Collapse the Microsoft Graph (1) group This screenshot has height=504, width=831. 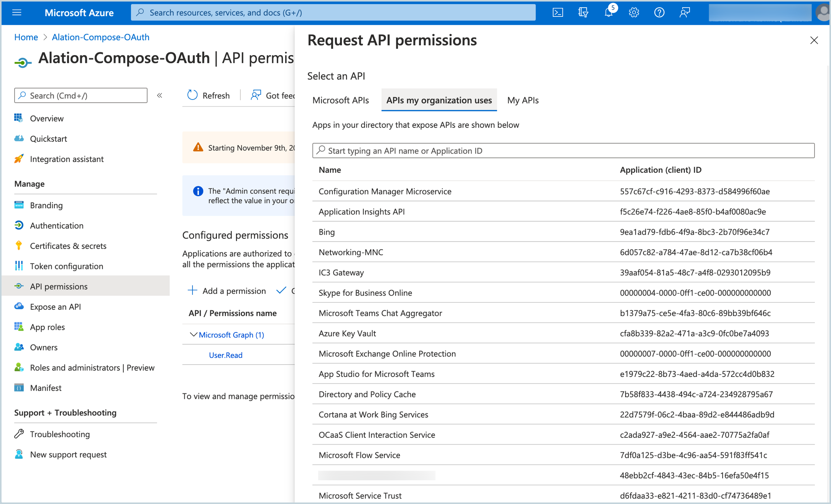tap(194, 335)
